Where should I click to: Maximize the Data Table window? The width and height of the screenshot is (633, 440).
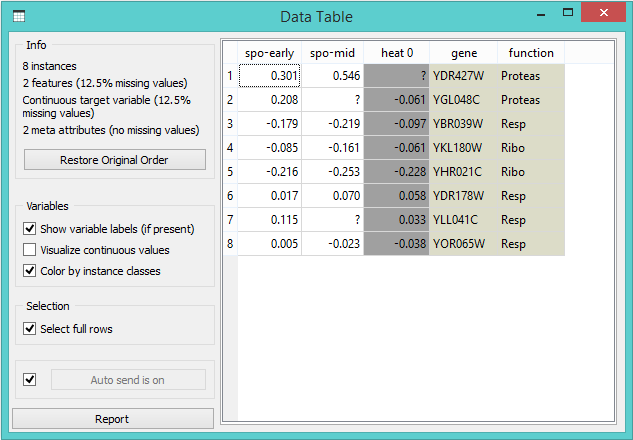tap(568, 14)
